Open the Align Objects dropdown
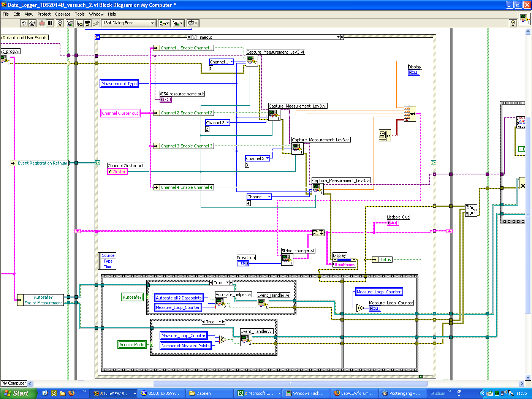This screenshot has width=532, height=399. [164, 23]
